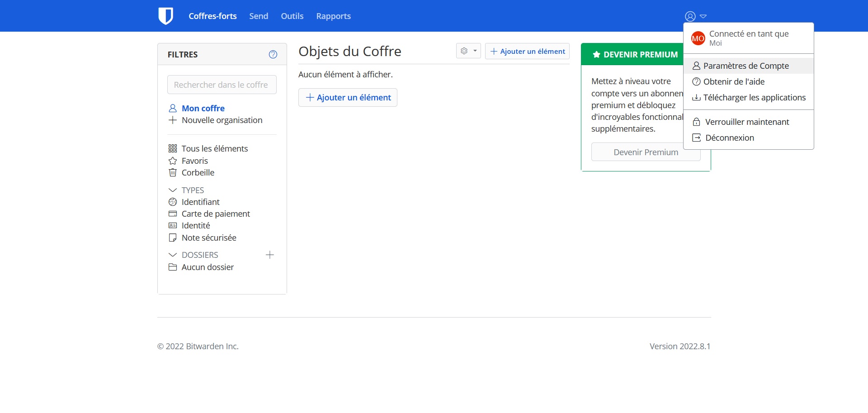The width and height of the screenshot is (868, 413).
Task: Click Ajouter un élément below empty message
Action: click(348, 98)
